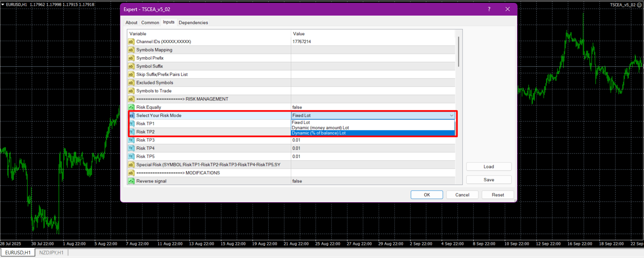The image size is (644, 258).
Task: Click the help question mark in title bar
Action: pos(489,9)
